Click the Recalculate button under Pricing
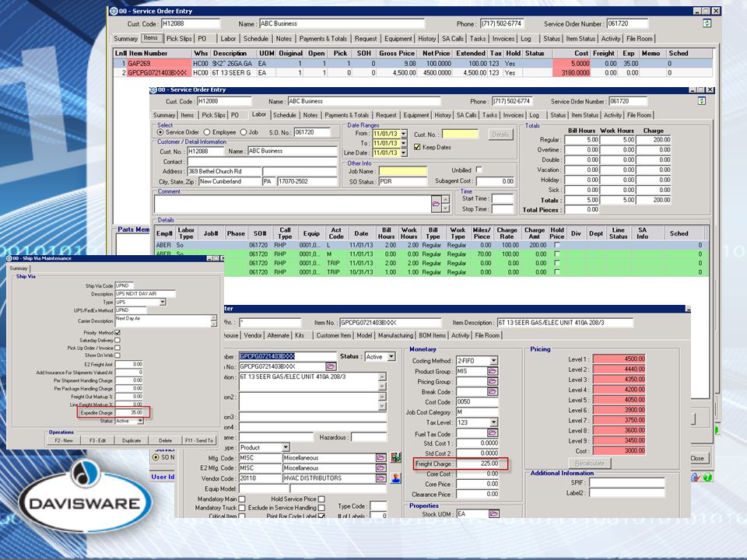Viewport: 747px width, 560px height. coord(589,463)
